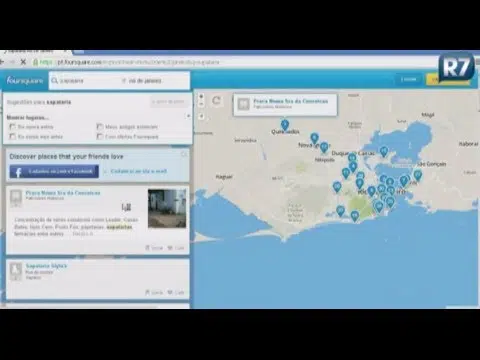Select the southernmost pin on the coast

(x=355, y=216)
